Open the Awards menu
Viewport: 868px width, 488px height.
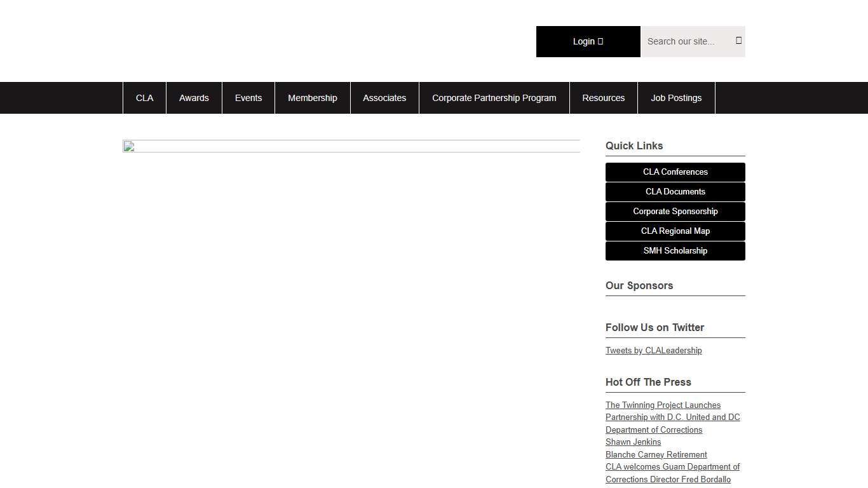[x=194, y=98]
